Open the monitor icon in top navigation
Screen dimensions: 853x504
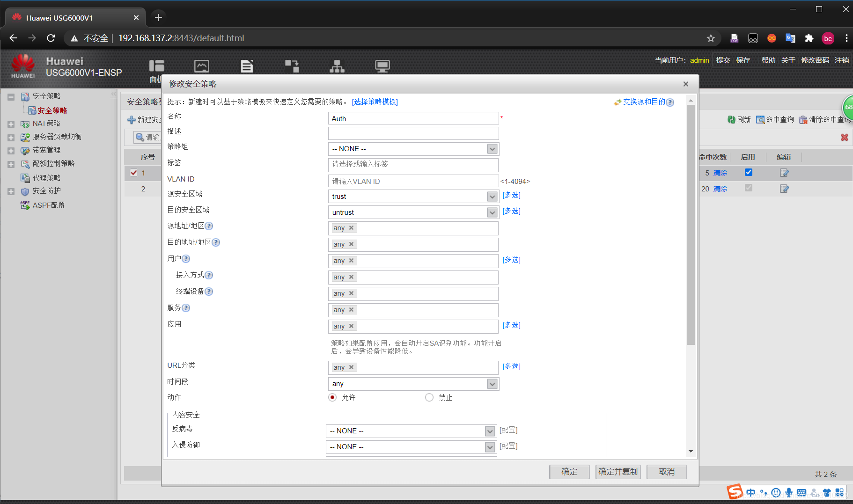(202, 66)
